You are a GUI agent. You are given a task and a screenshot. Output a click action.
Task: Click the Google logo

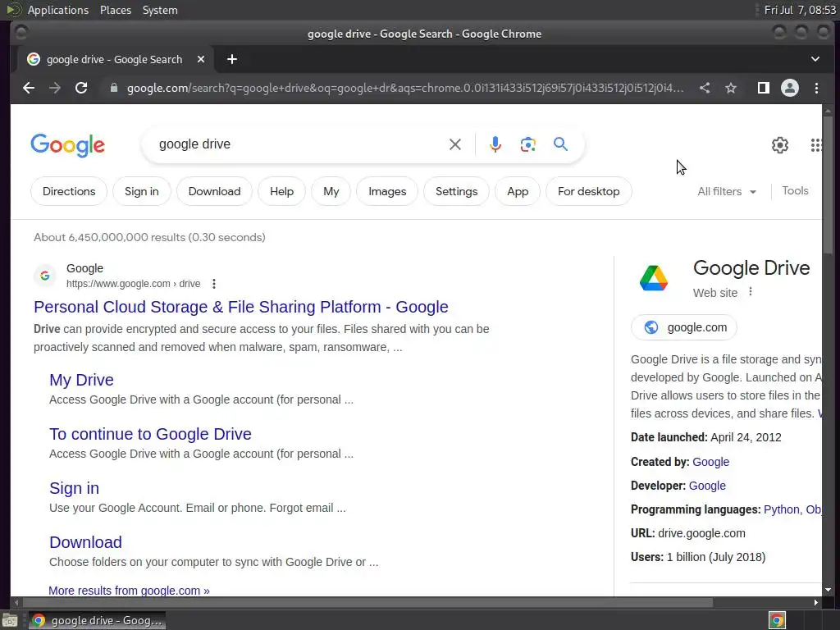68,145
